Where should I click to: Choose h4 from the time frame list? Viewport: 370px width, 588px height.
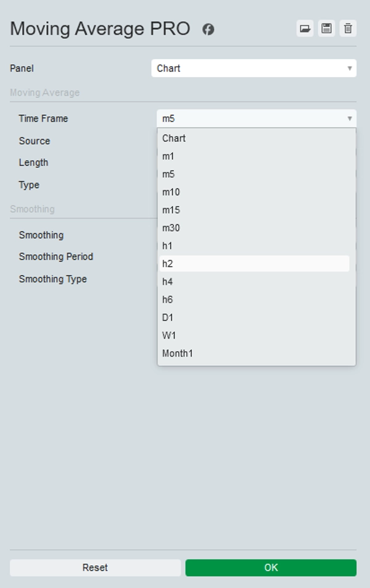168,281
